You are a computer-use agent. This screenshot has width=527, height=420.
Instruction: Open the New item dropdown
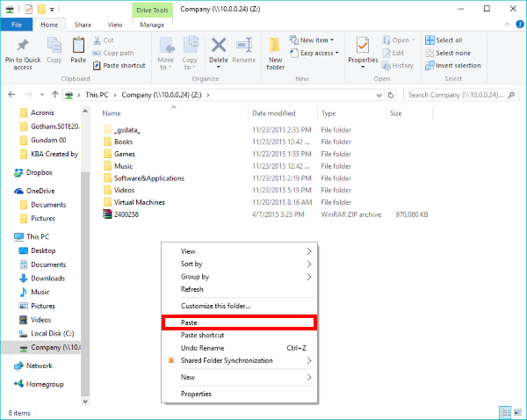click(x=312, y=40)
